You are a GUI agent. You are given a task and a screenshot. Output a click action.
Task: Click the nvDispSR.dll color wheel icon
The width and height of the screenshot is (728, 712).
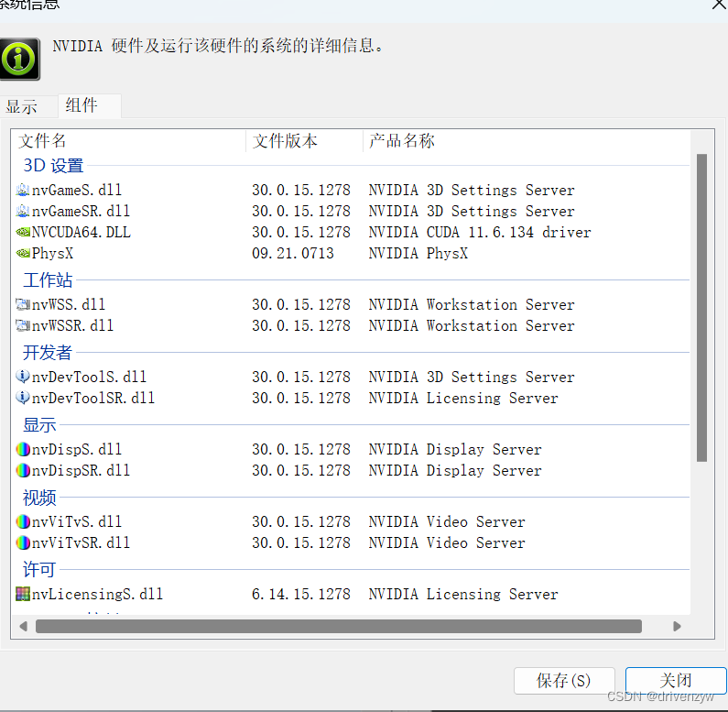pyautogui.click(x=23, y=470)
